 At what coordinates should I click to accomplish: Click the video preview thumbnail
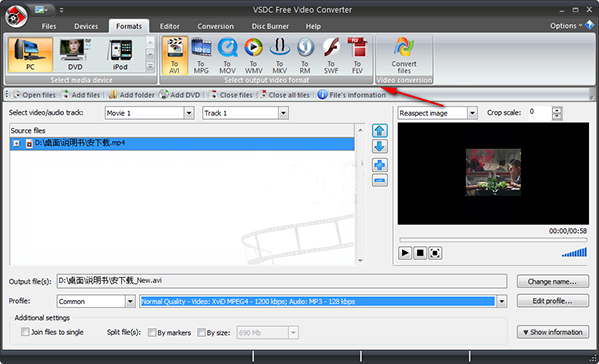(x=493, y=173)
